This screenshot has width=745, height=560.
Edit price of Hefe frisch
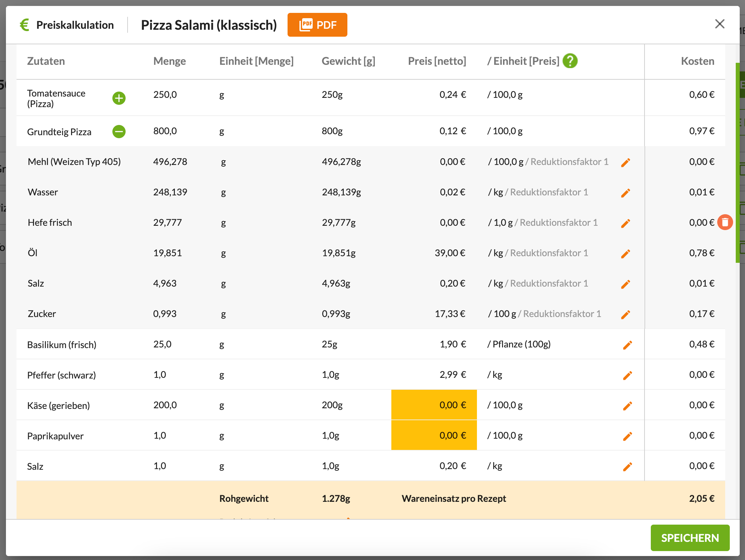625,223
